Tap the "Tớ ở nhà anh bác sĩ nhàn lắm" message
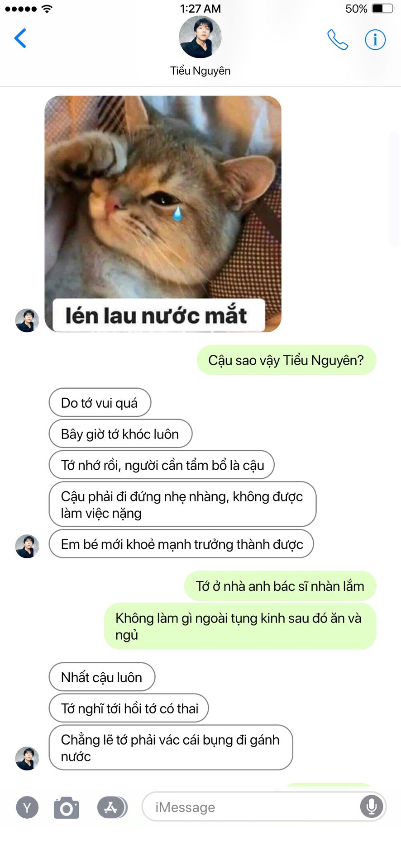This screenshot has width=401, height=868. click(280, 586)
